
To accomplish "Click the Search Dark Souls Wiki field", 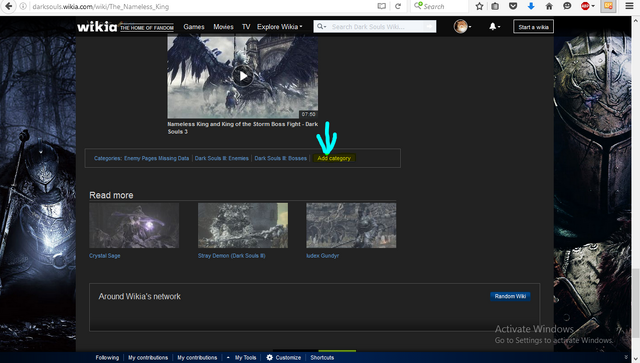I will (x=376, y=27).
